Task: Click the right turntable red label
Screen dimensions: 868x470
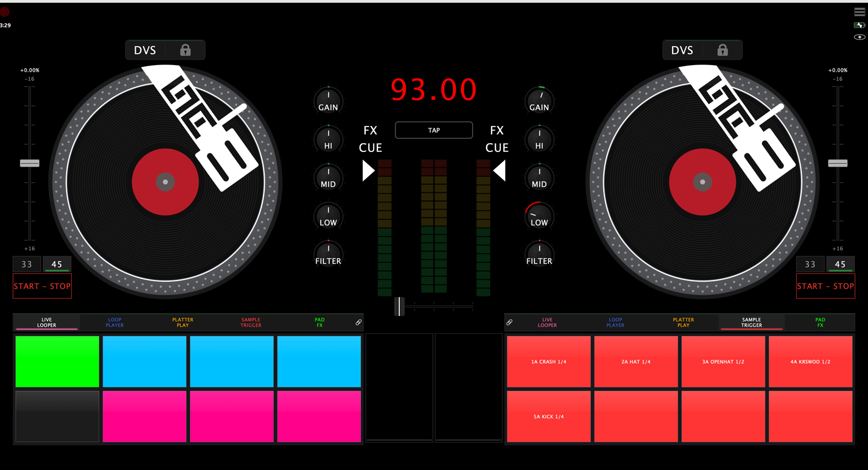Action: click(x=703, y=182)
